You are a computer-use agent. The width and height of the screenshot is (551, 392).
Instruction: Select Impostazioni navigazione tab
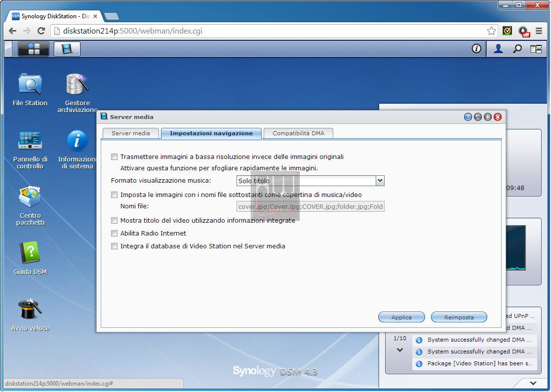[x=211, y=133]
